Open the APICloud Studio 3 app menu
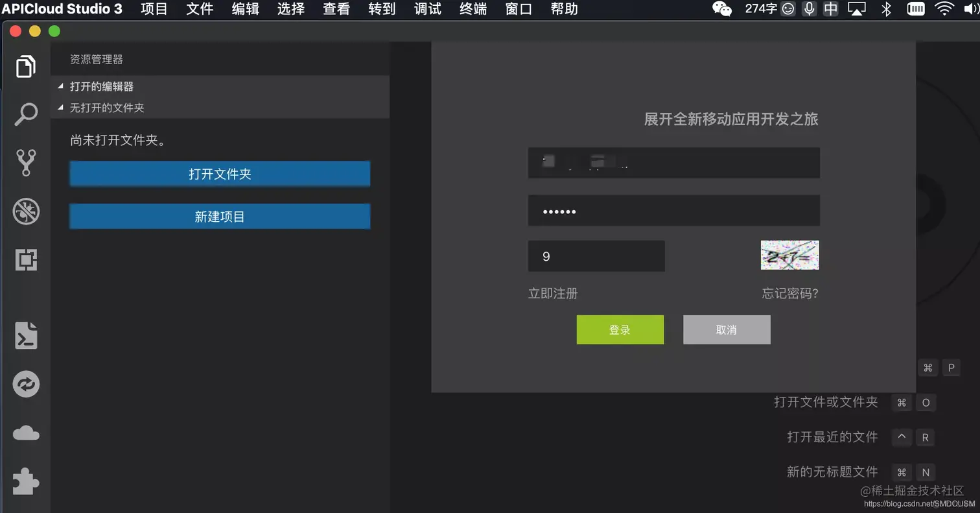 click(62, 9)
